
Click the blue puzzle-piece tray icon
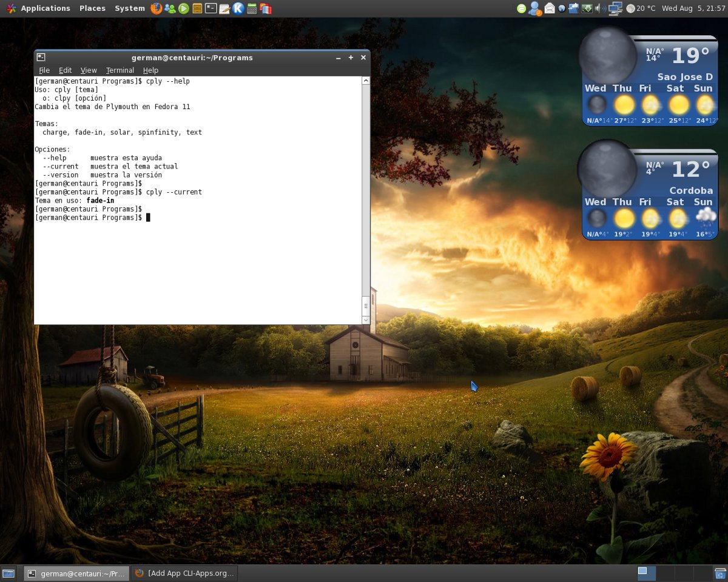tap(573, 8)
